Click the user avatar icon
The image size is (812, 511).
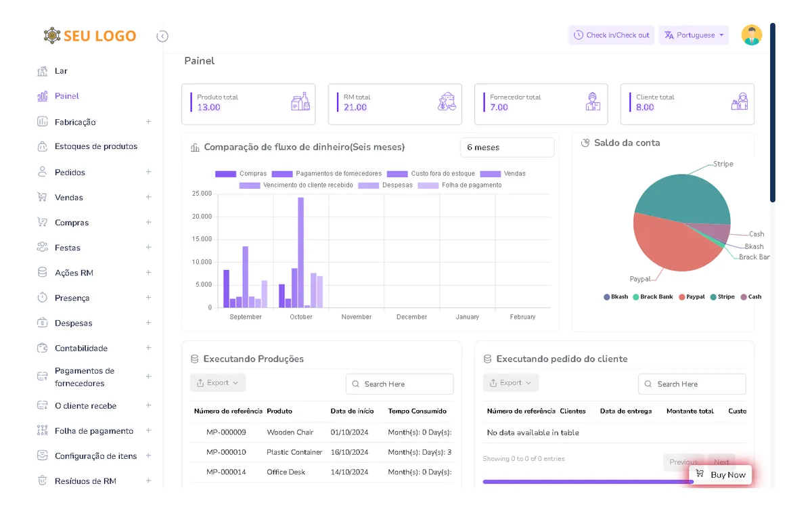point(751,35)
